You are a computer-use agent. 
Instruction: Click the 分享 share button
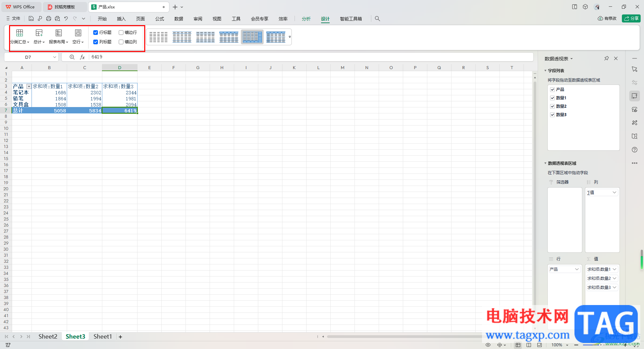click(631, 18)
